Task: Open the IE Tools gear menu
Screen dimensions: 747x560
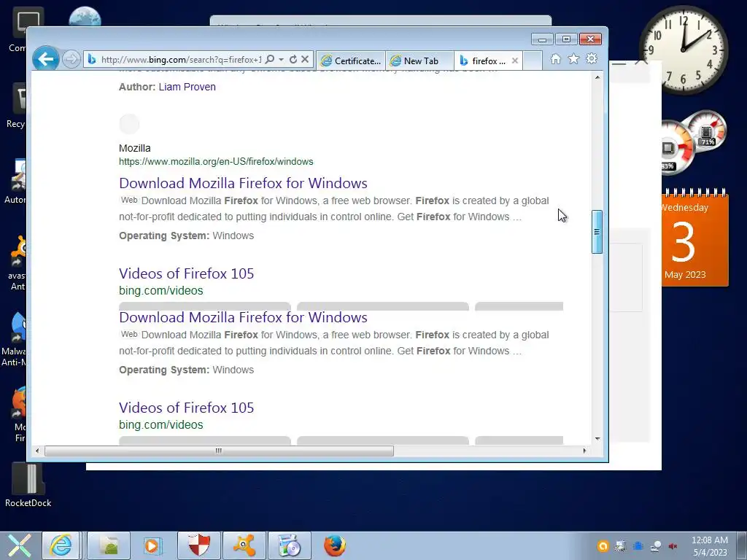Action: pyautogui.click(x=592, y=59)
